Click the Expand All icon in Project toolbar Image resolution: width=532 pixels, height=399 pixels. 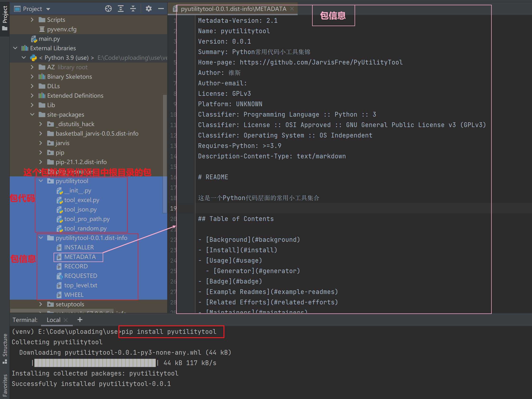pos(120,9)
